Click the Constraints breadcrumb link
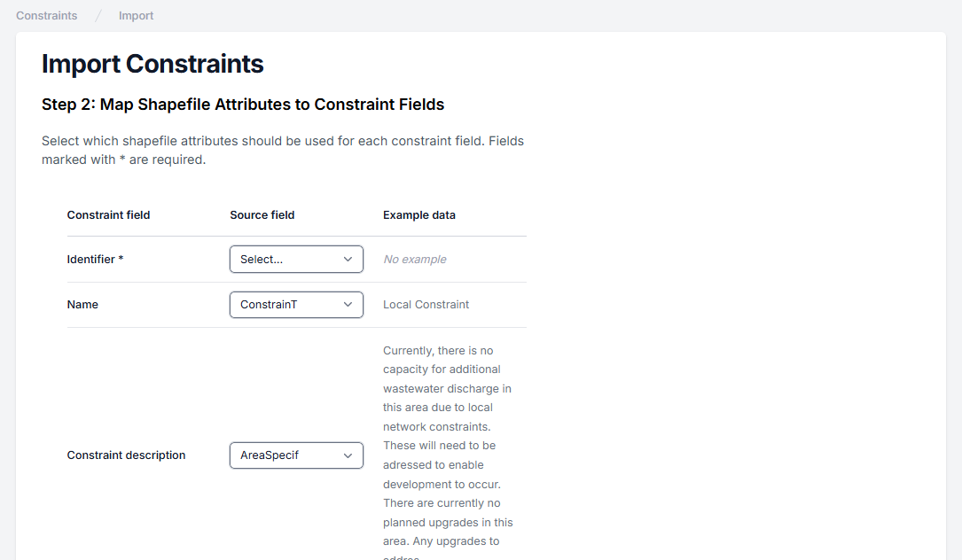 coord(46,16)
